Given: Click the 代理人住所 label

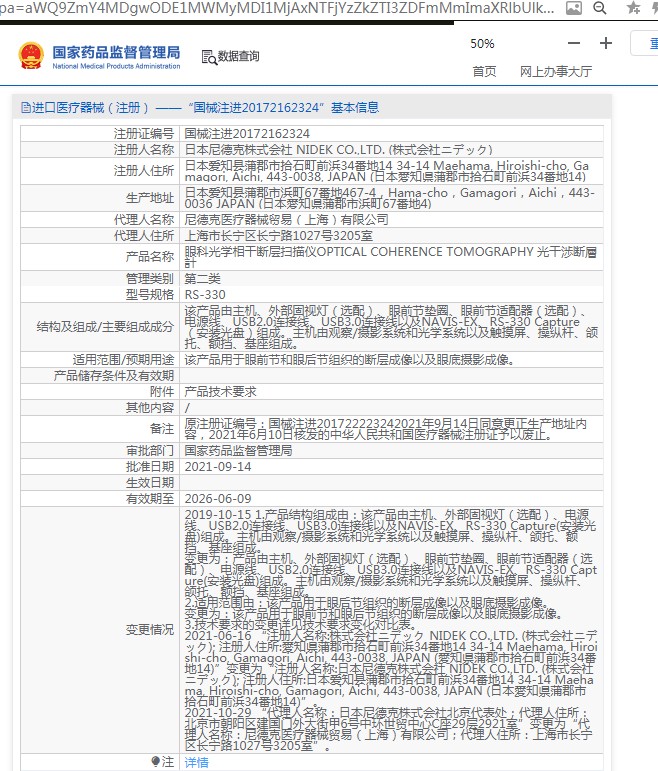Looking at the screenshot, I should coord(144,236).
